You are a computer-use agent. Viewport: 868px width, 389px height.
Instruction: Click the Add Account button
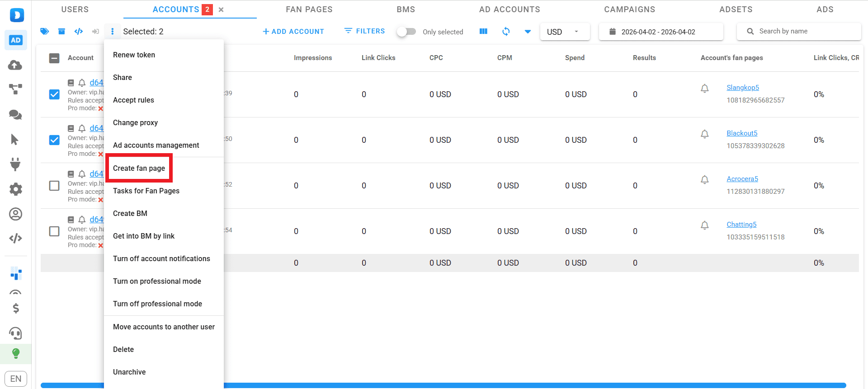click(293, 32)
